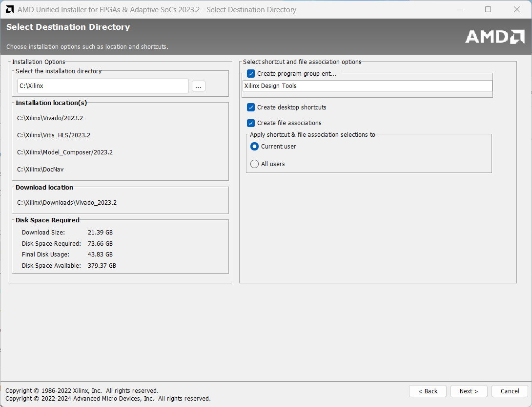Toggle the Create program group entry checkbox
This screenshot has height=407, width=532.
251,74
